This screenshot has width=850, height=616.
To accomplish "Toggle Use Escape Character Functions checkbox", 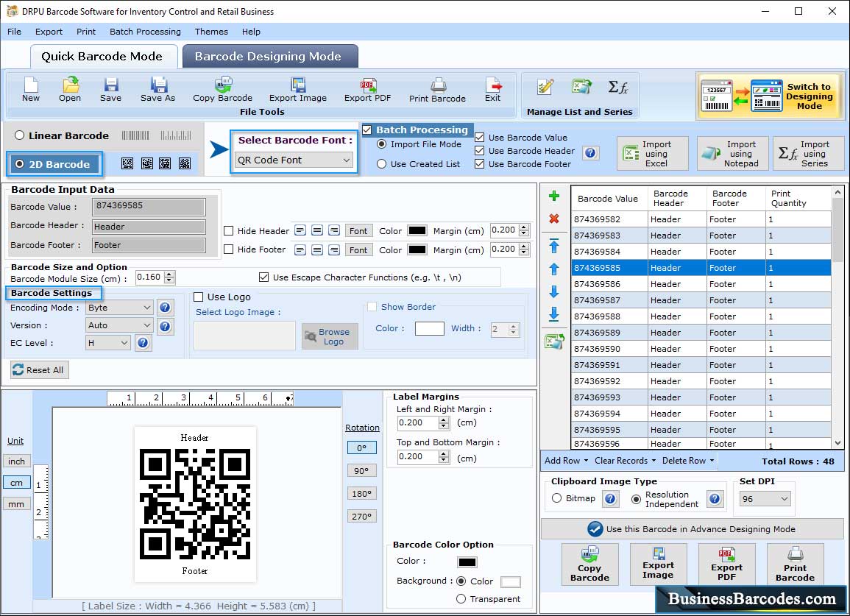I will pos(264,277).
